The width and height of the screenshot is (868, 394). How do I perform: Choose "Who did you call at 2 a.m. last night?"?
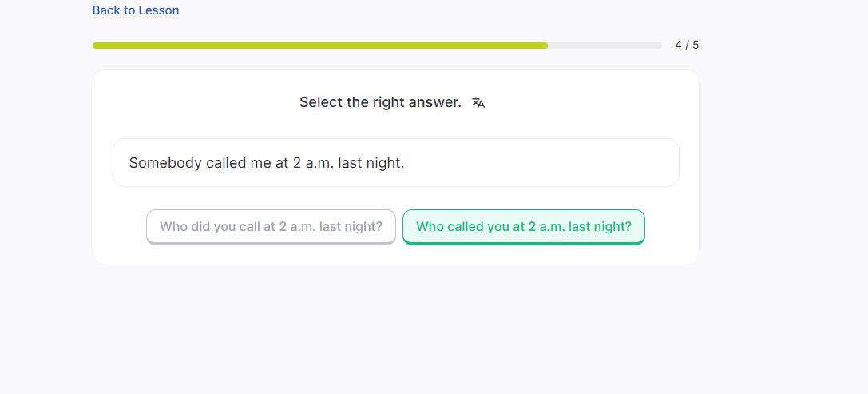271,227
